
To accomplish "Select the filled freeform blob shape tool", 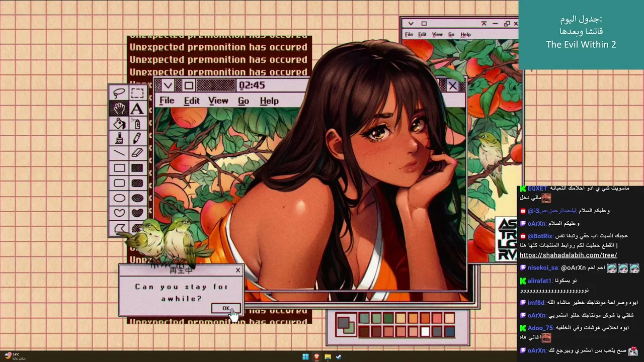I will 137,213.
